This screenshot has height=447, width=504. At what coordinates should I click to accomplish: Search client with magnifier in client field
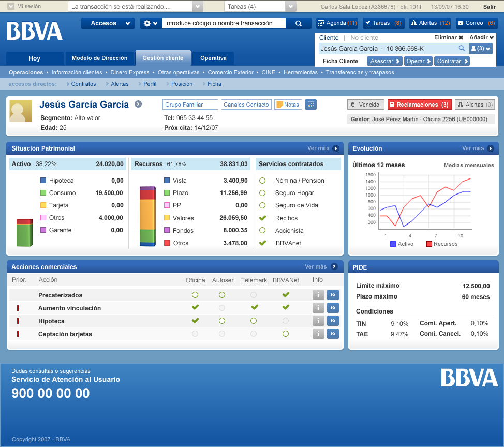(x=462, y=48)
